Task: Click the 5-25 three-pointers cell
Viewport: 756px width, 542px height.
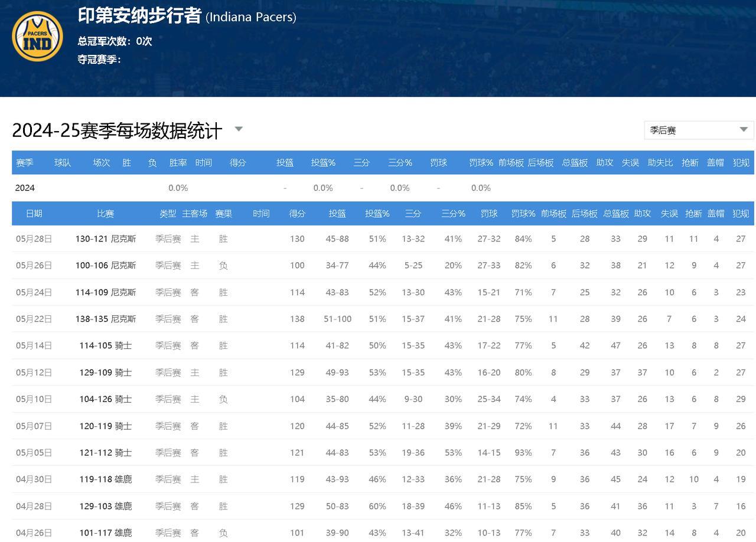Action: pos(413,266)
